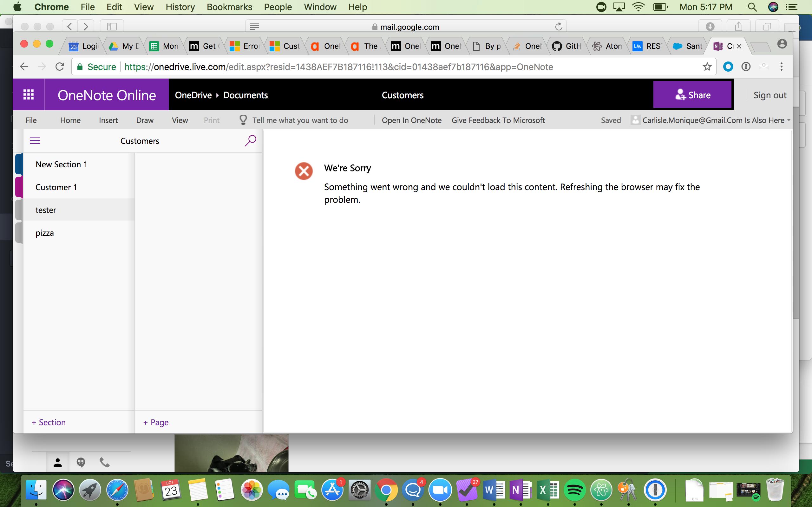
Task: Click the Share button with person icon
Action: point(692,95)
